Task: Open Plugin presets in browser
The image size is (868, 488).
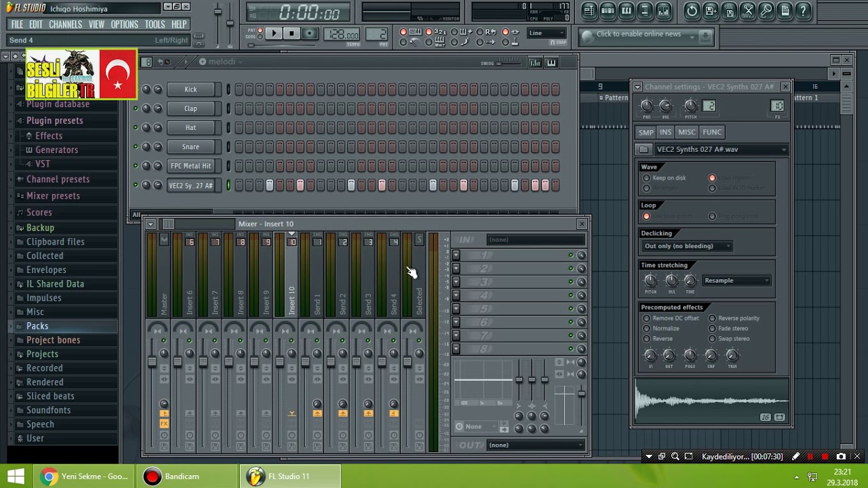Action: point(54,121)
